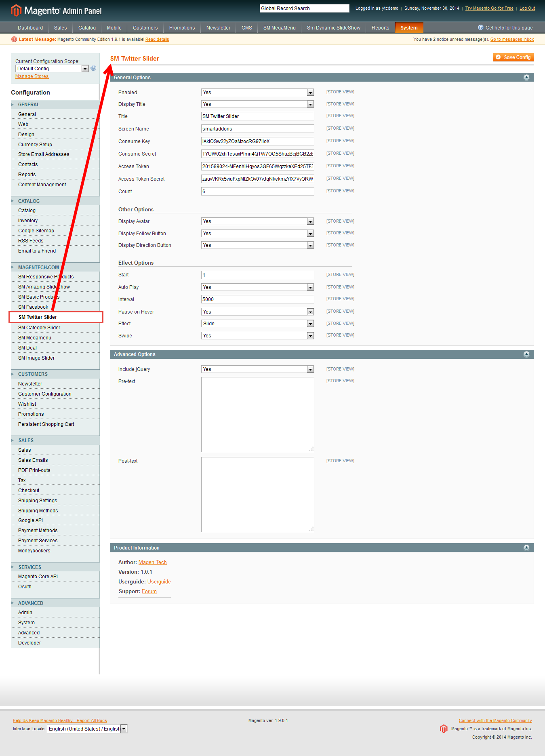This screenshot has width=545, height=756.
Task: Open the Dashboard menu
Action: 30,28
